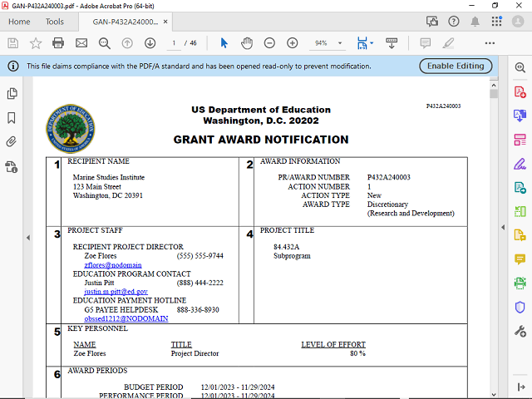Add a comment using speech bubble icon
Image resolution: width=532 pixels, height=399 pixels.
point(425,42)
